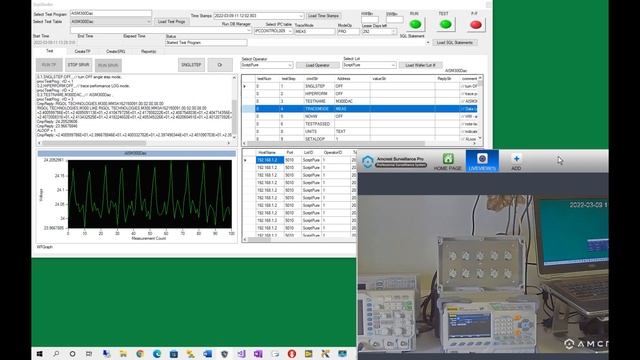Click the Load Wafer/Lot # button
Image resolution: width=640 pixels, height=360 pixels.
[x=420, y=65]
